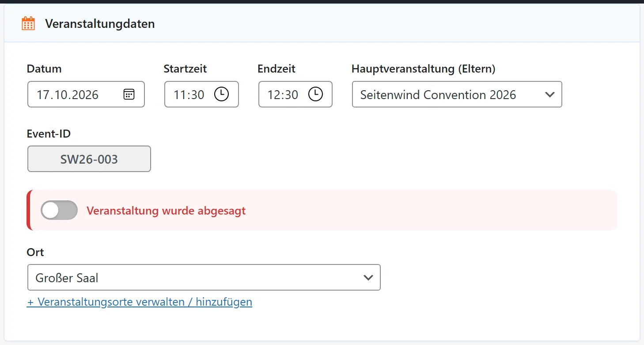The image size is (644, 345).
Task: Open the calendar picker in Datum field
Action: (129, 94)
